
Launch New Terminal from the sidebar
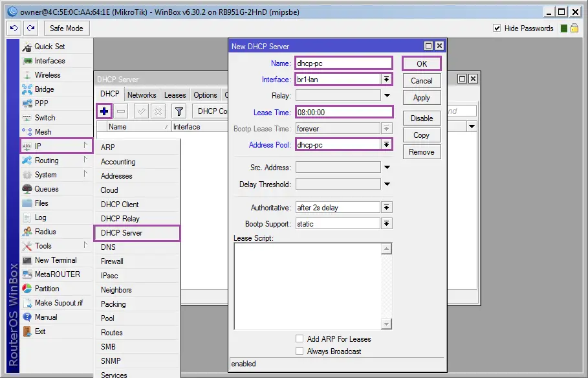click(56, 260)
